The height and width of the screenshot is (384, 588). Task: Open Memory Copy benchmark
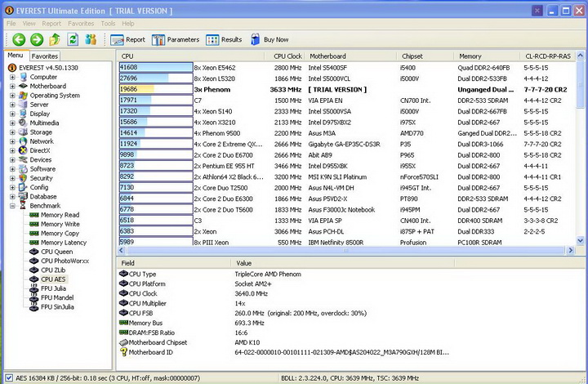coord(60,233)
